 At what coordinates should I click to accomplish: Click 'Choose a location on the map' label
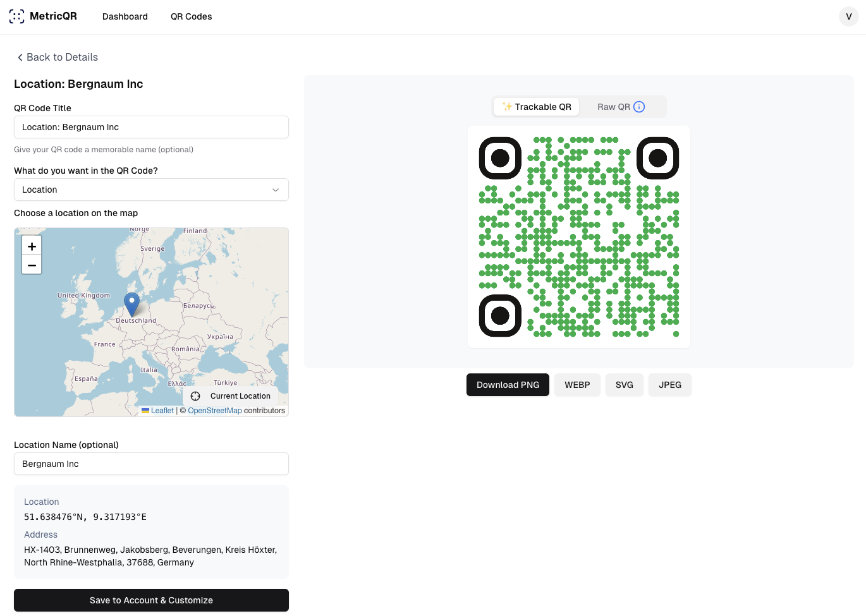[76, 213]
